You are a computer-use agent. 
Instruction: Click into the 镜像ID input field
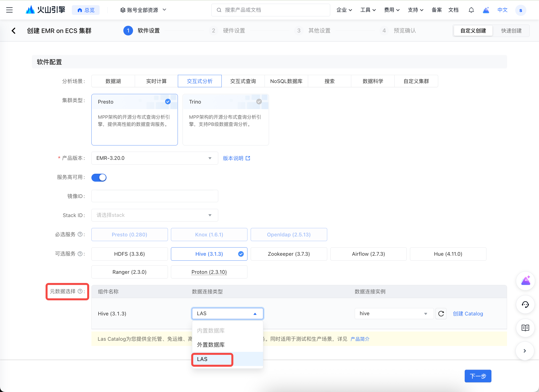point(155,196)
